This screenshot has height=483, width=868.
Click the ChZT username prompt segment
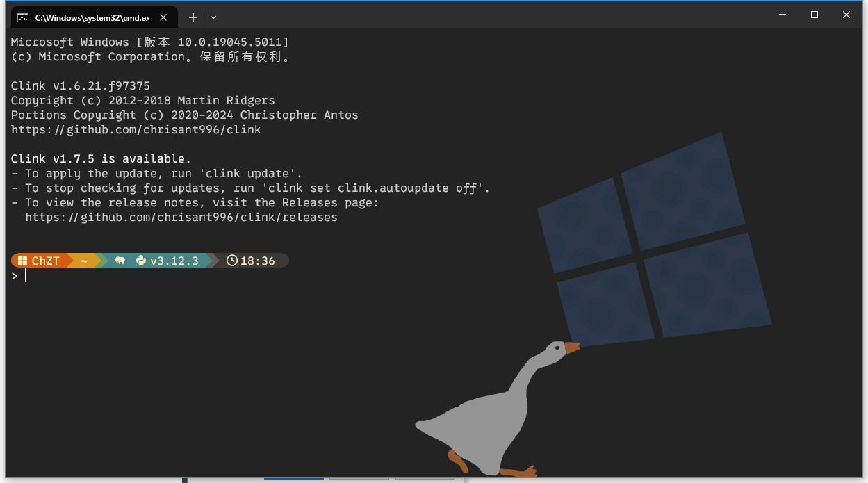(46, 261)
